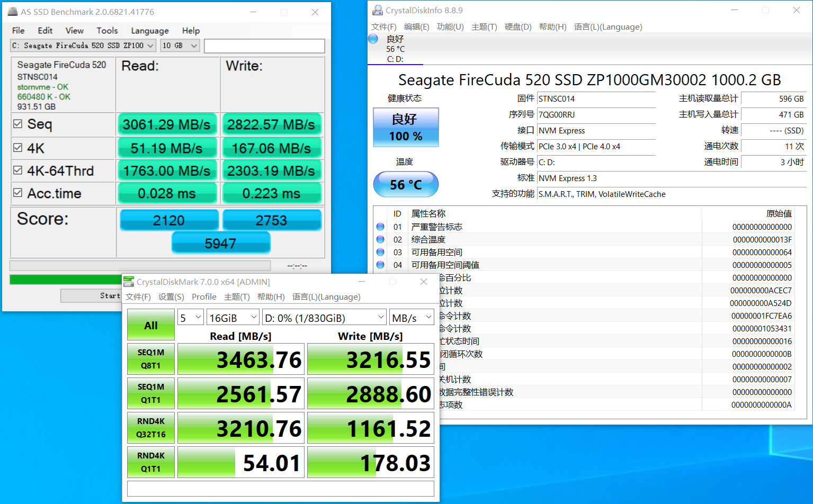813x504 pixels.
Task: Open the Tools menu in AS SSD Benchmark
Action: click(107, 31)
